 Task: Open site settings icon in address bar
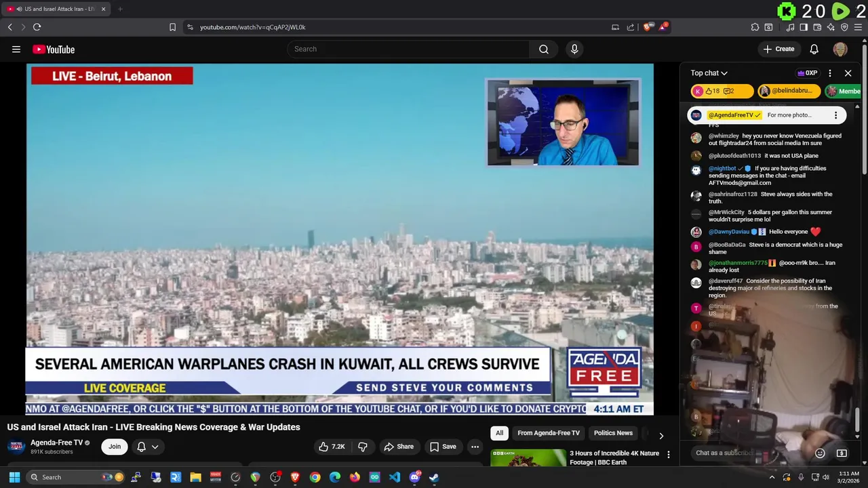coord(190,27)
